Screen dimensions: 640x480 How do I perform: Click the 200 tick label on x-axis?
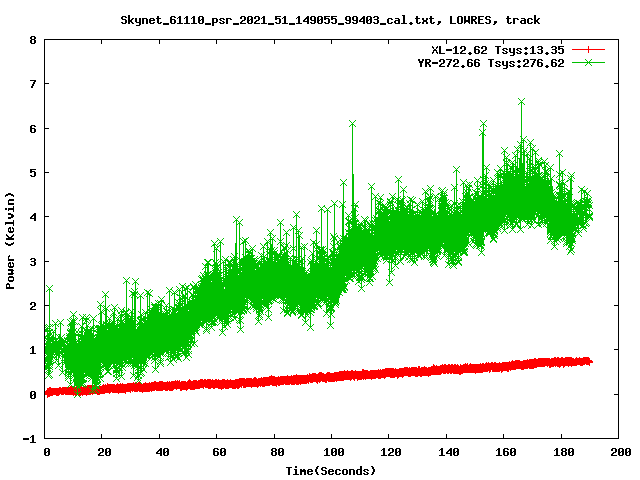coord(618,452)
